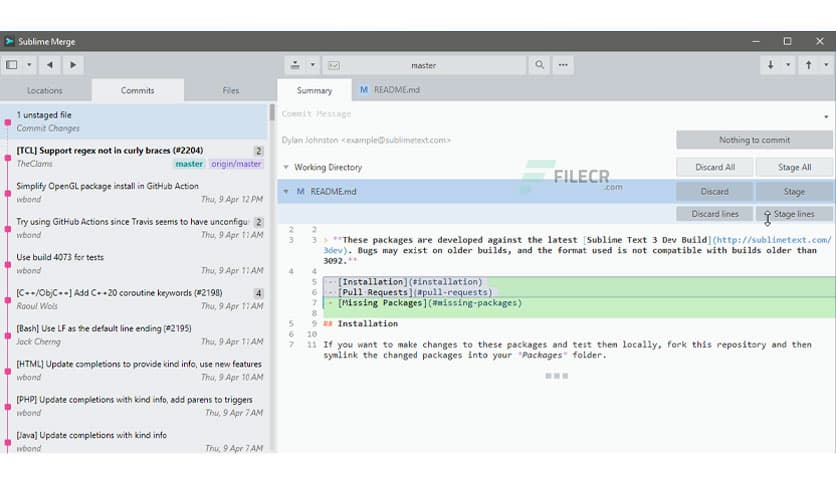The width and height of the screenshot is (836, 484).
Task: Click the navigate forward arrow
Action: coord(72,65)
